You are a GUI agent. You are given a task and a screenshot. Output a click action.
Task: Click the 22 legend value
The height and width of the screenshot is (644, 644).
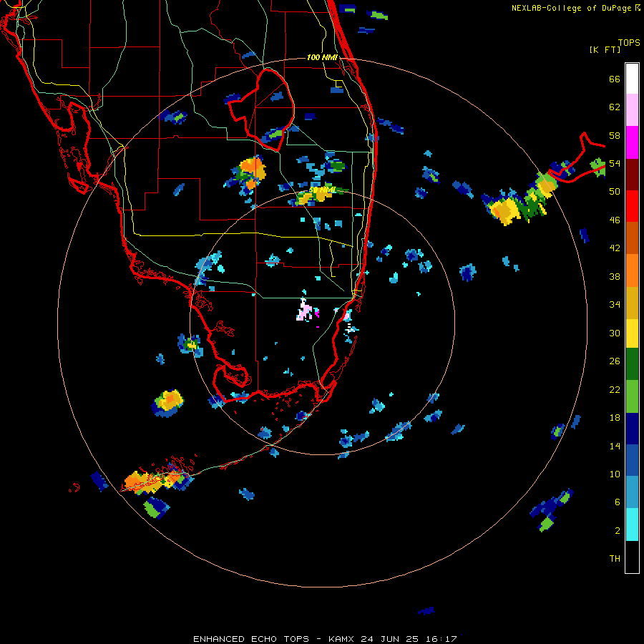(615, 389)
